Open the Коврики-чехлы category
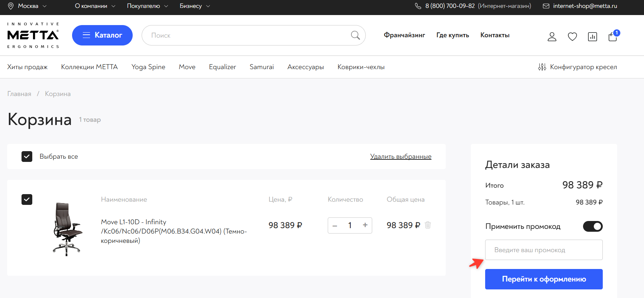The image size is (644, 298). pos(361,67)
